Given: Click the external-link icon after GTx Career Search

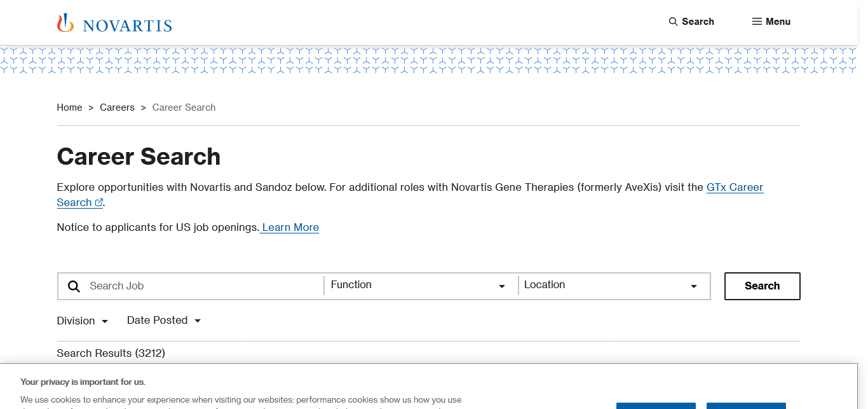Looking at the screenshot, I should point(99,203).
